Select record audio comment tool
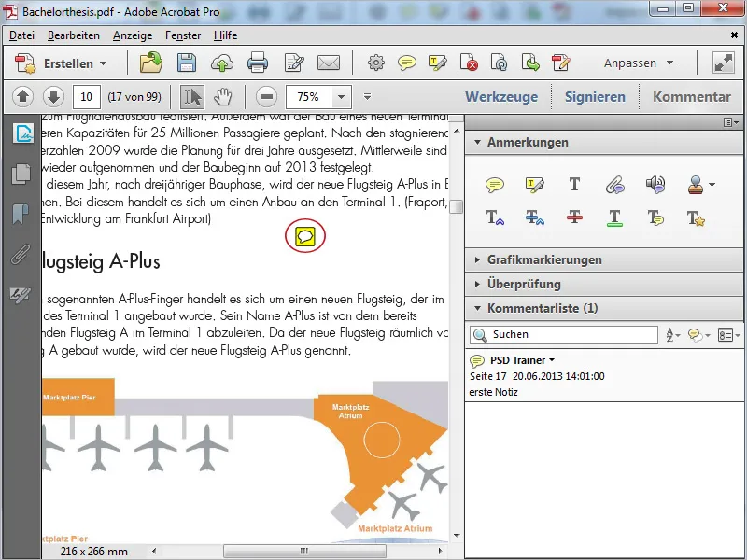This screenshot has height=560, width=747. 655,184
